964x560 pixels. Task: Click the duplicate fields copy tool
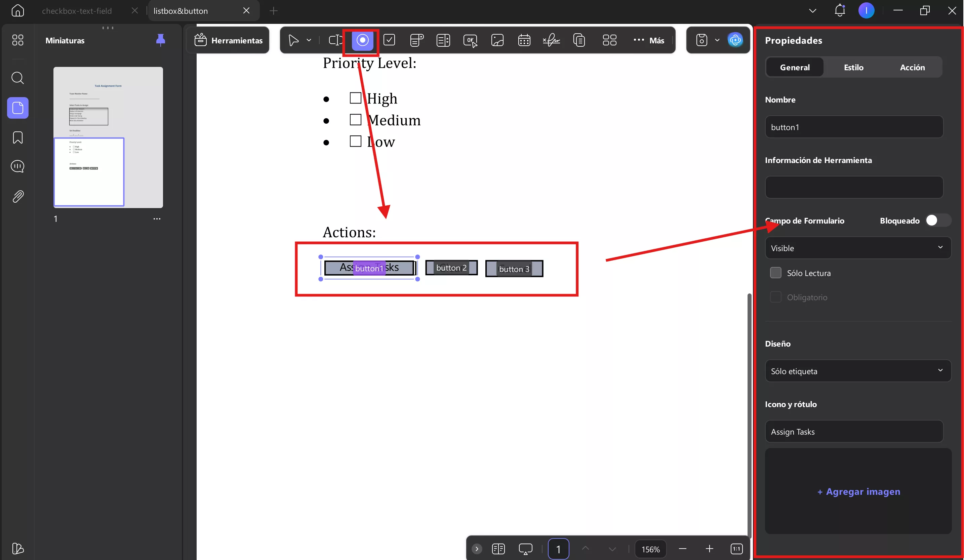click(x=579, y=40)
